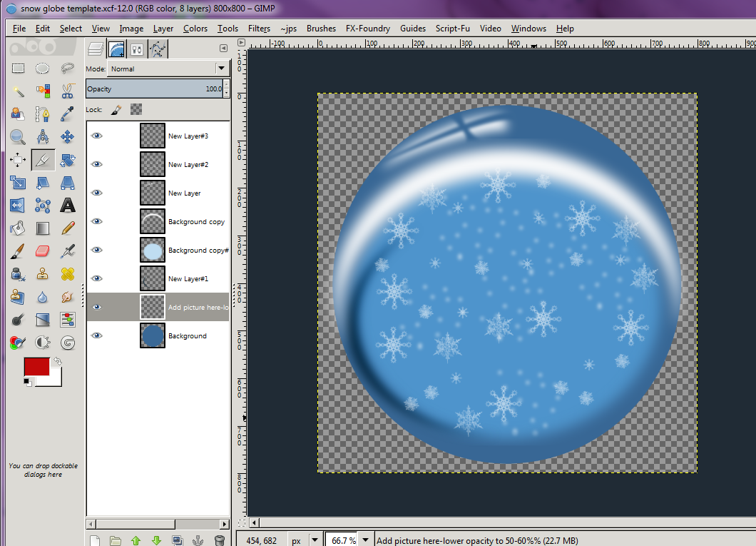Switch to the Paths tab

(158, 49)
